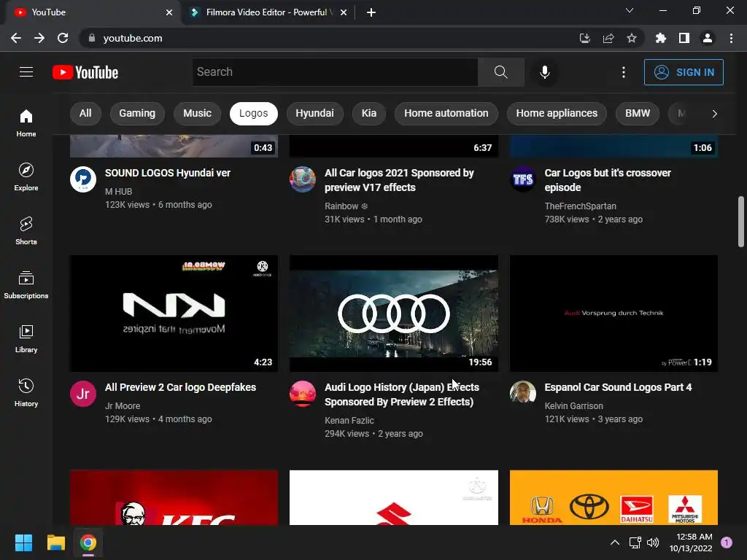Click the search magnifier button
The image size is (747, 560).
500,72
